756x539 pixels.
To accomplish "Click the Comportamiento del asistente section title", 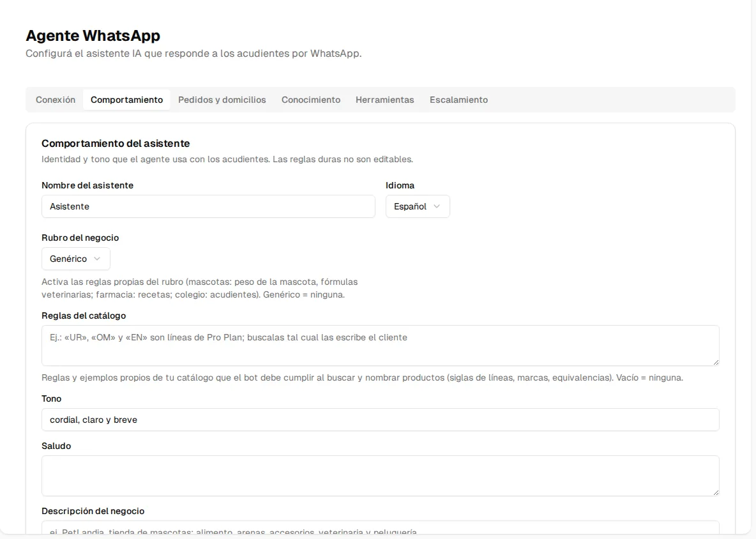I will coord(116,144).
